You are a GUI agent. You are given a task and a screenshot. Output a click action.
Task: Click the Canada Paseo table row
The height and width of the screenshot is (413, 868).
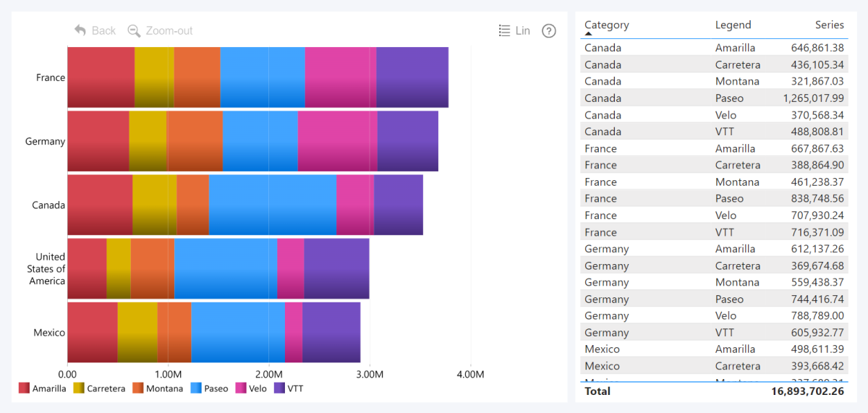715,98
